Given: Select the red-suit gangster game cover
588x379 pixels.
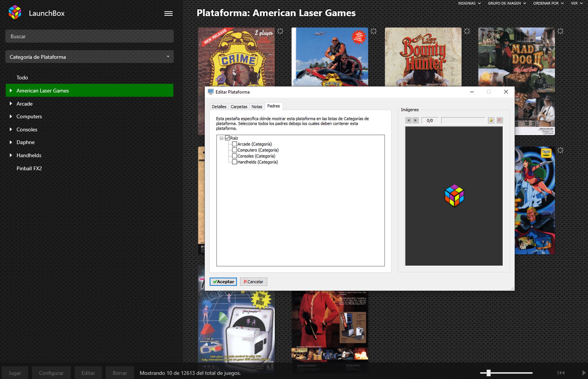Looking at the screenshot, I should (330, 328).
